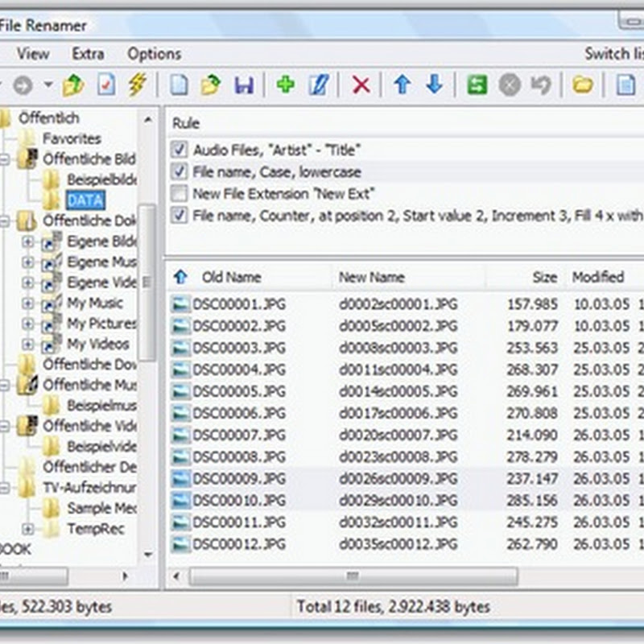Expand the My Videos tree node

point(28,344)
